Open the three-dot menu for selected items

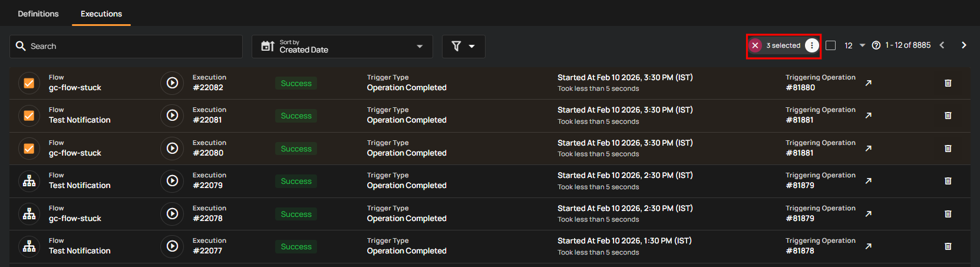(811, 45)
